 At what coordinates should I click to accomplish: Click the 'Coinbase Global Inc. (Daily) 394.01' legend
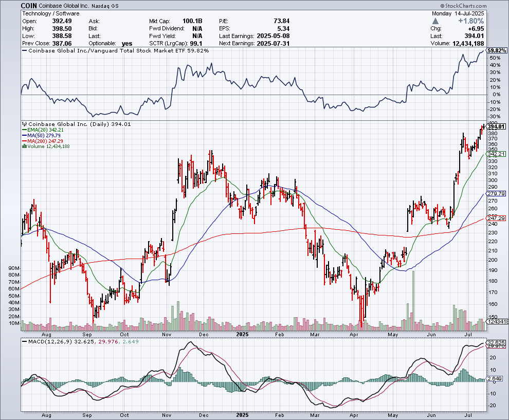80,124
